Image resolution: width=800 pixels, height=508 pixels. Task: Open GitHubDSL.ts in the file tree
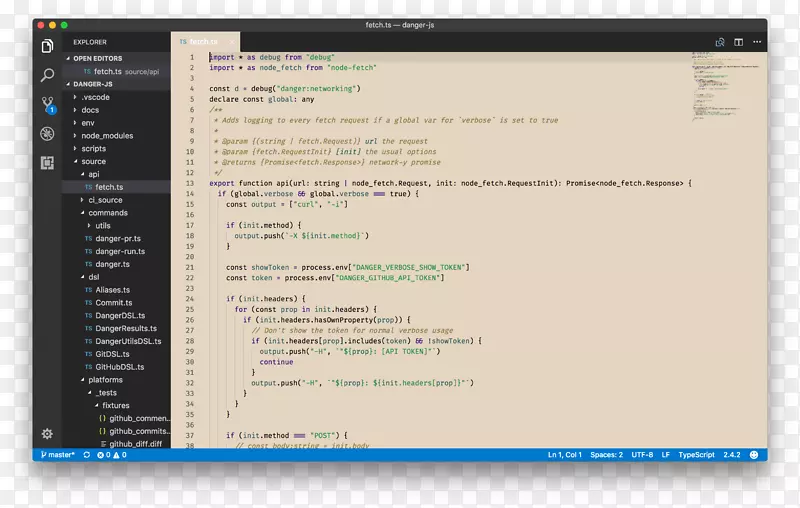point(119,367)
